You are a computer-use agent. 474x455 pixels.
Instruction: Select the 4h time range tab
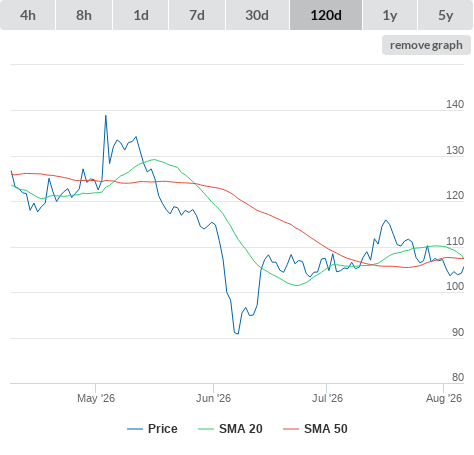tap(28, 15)
